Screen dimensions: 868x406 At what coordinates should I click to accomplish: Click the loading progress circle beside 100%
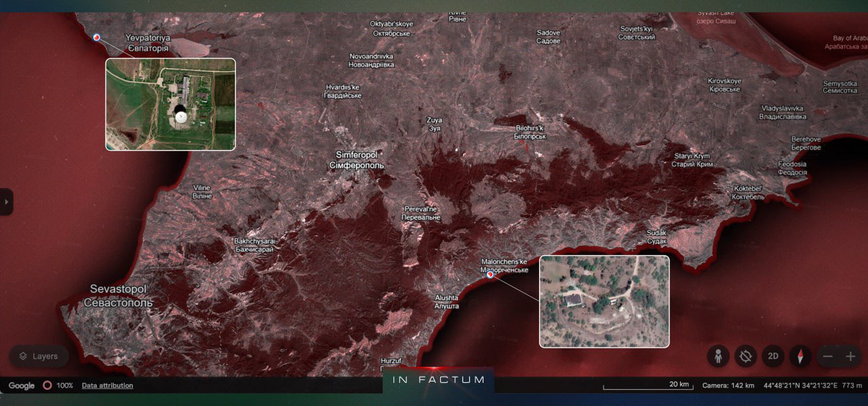[x=47, y=385]
